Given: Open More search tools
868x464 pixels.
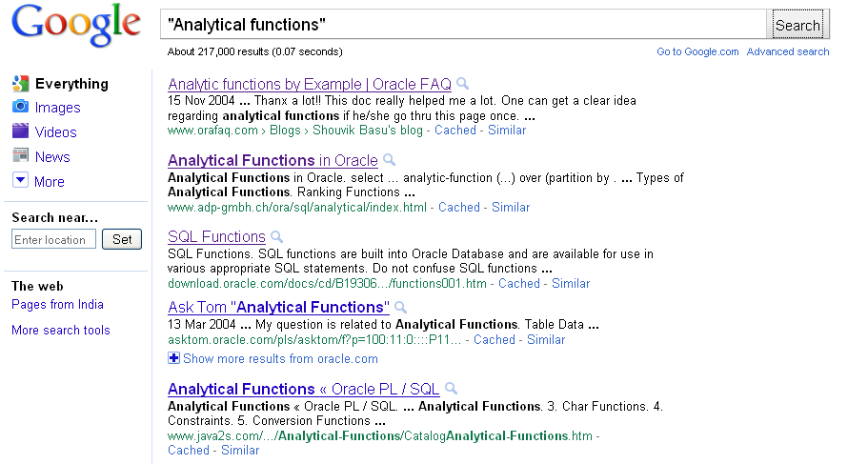Looking at the screenshot, I should tap(61, 330).
